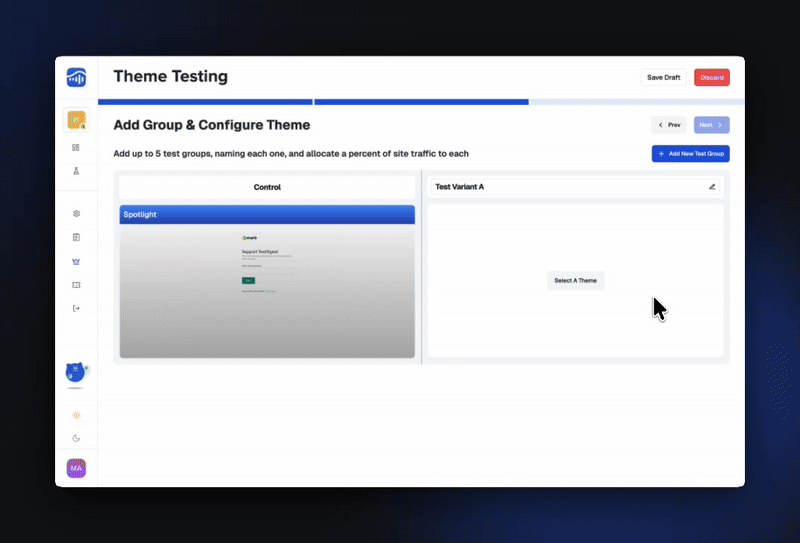Switch to light mode using sun icon
800x543 pixels.
coord(76,414)
